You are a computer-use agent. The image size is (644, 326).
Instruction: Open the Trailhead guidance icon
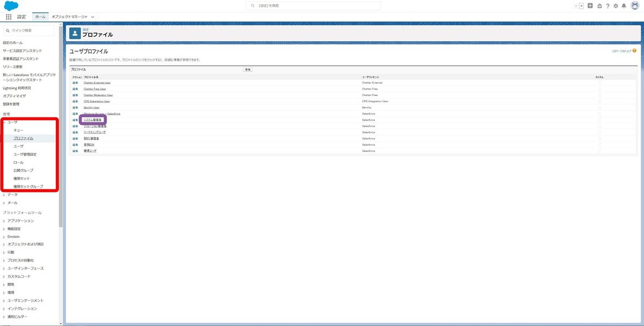pyautogui.click(x=599, y=6)
